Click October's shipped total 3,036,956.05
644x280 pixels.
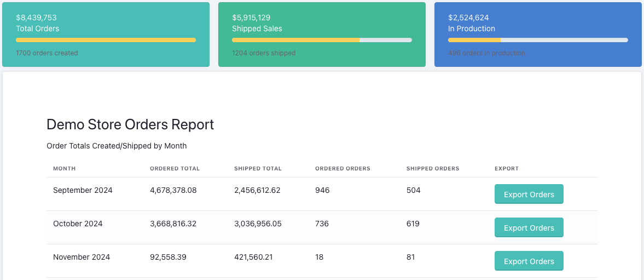(258, 224)
